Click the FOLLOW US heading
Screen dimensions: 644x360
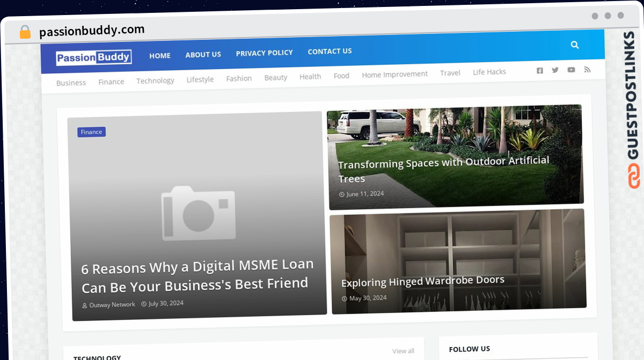470,349
